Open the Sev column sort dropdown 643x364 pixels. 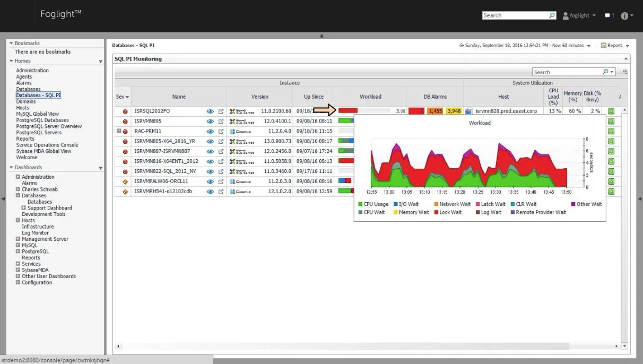click(127, 97)
